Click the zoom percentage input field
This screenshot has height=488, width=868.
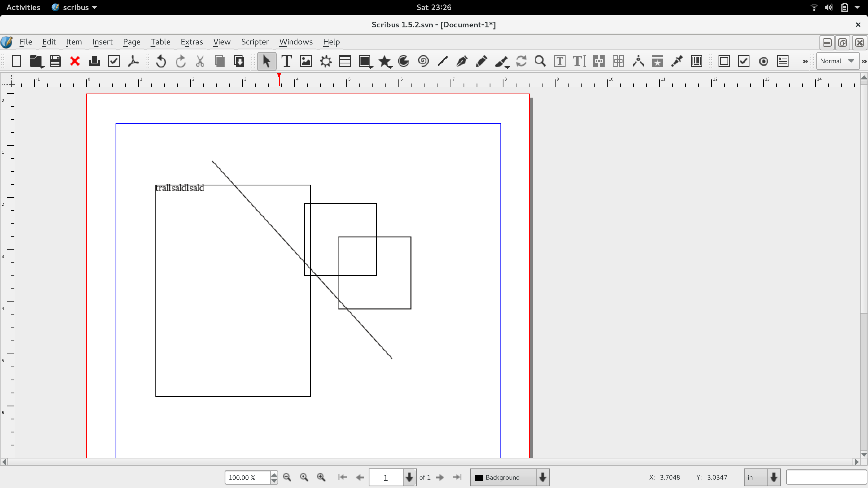(247, 477)
